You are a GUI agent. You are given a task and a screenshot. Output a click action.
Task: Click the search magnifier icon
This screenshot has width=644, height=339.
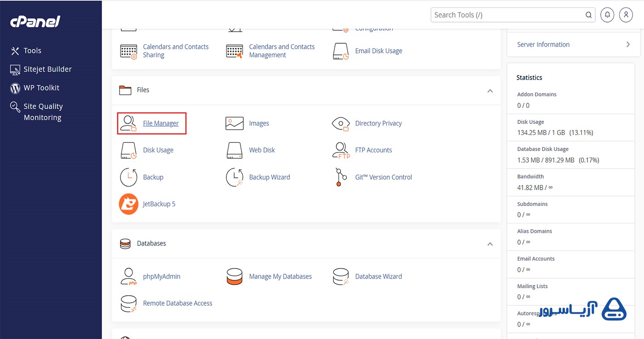point(588,15)
